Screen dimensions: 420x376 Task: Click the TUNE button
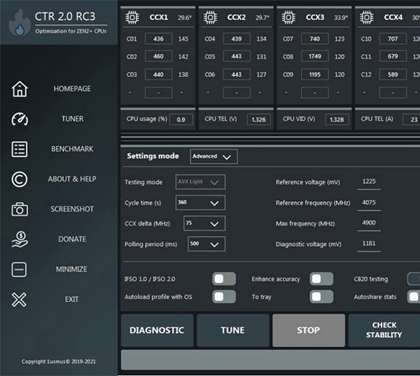click(233, 330)
